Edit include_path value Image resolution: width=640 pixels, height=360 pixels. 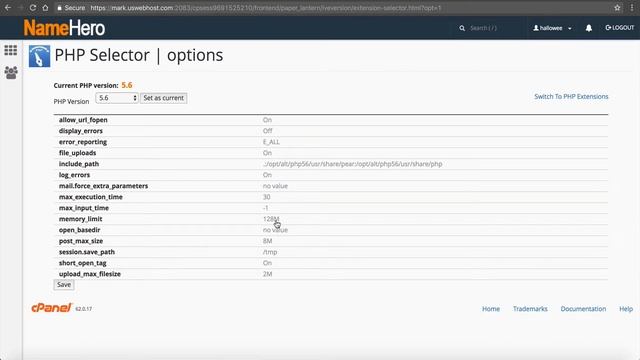tap(353, 164)
